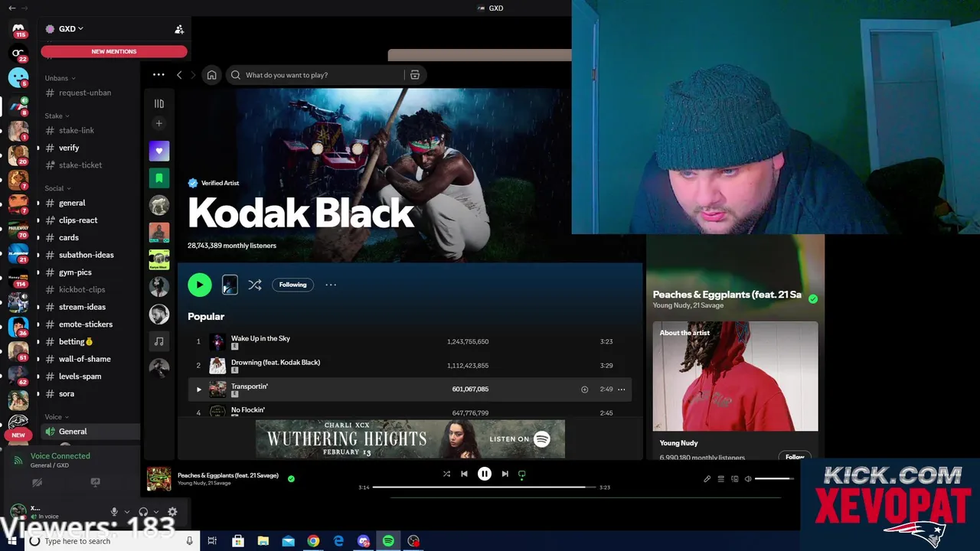Screen dimensions: 980x551
Task: Open Browse icon in Spotify search bar
Action: [x=414, y=75]
